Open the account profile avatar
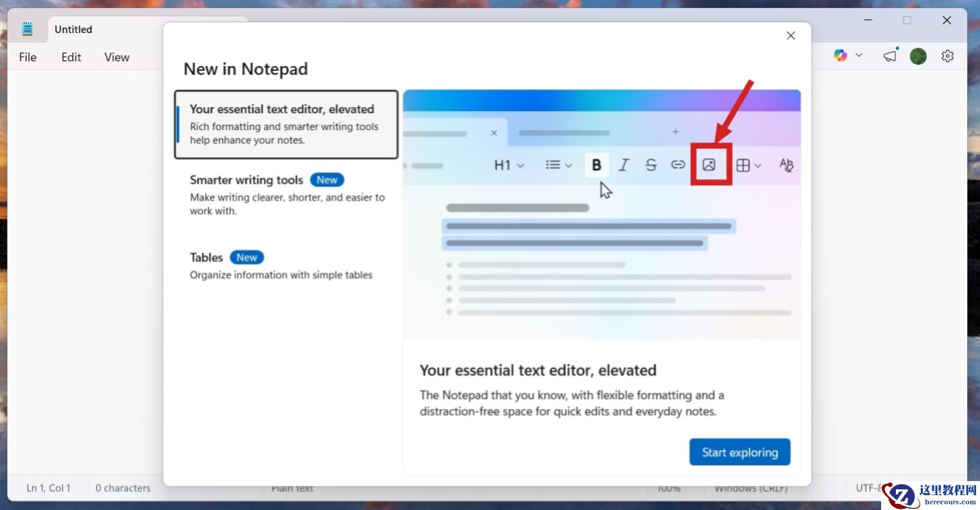 tap(918, 57)
